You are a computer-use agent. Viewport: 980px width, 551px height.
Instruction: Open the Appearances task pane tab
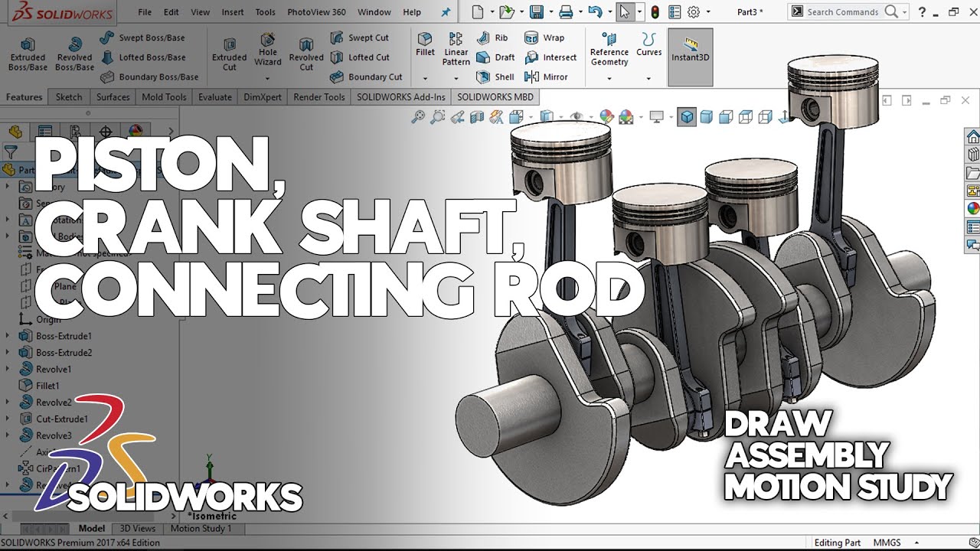pos(973,208)
